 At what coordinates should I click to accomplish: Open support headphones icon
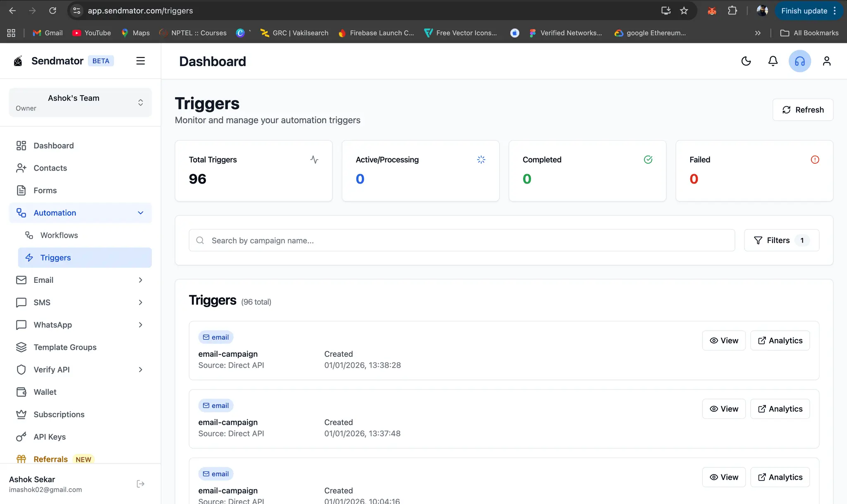click(x=800, y=61)
